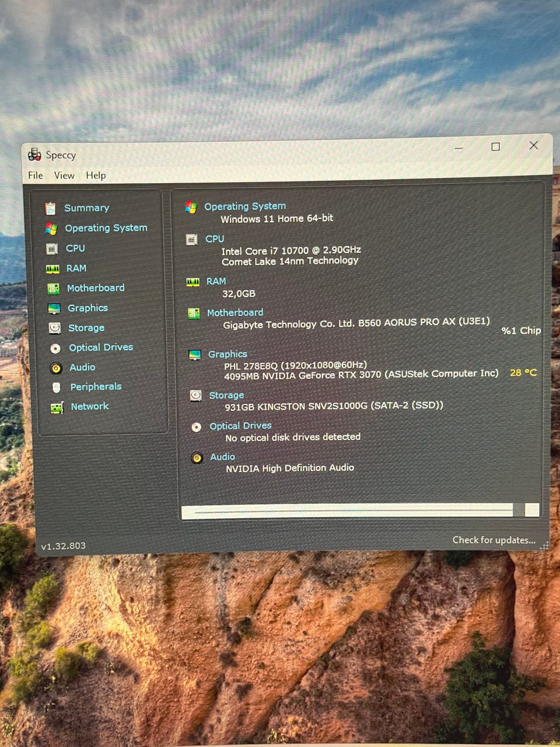Click the RAM heading link in summary
Viewport: 560px width, 747px height.
coord(216,281)
